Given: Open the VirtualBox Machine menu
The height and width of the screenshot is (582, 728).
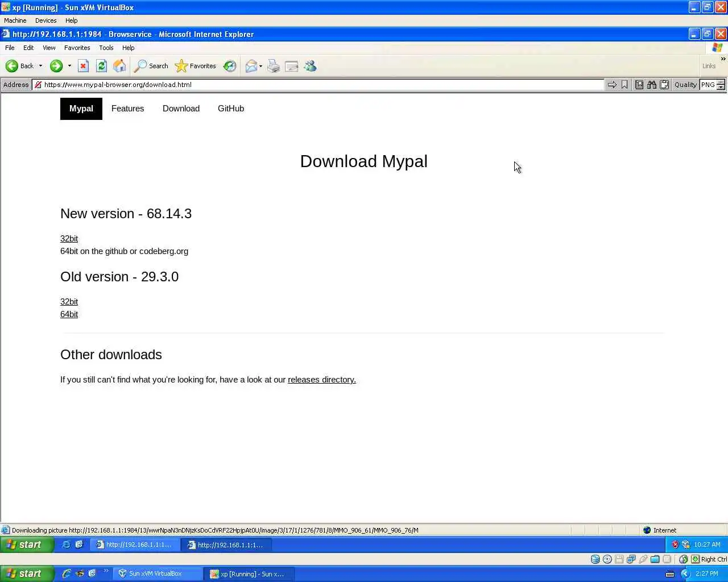Looking at the screenshot, I should [15, 20].
